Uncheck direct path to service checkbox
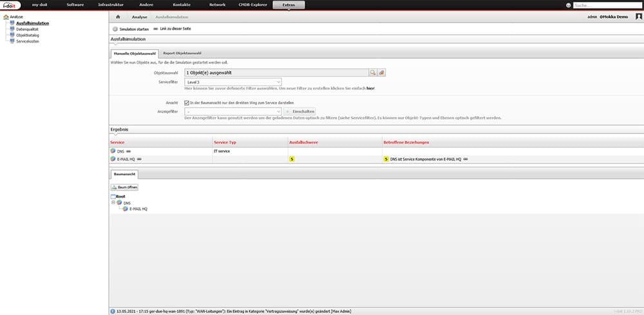The height and width of the screenshot is (315, 644). pos(187,102)
